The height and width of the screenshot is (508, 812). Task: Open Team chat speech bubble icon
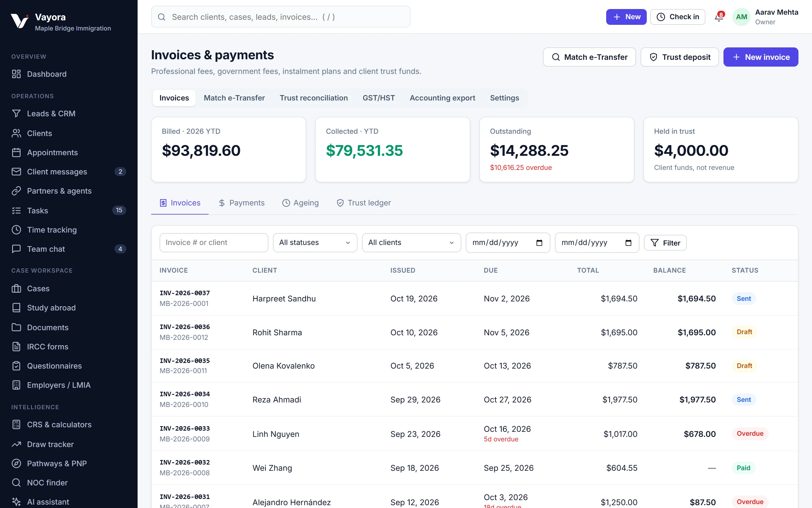point(16,249)
